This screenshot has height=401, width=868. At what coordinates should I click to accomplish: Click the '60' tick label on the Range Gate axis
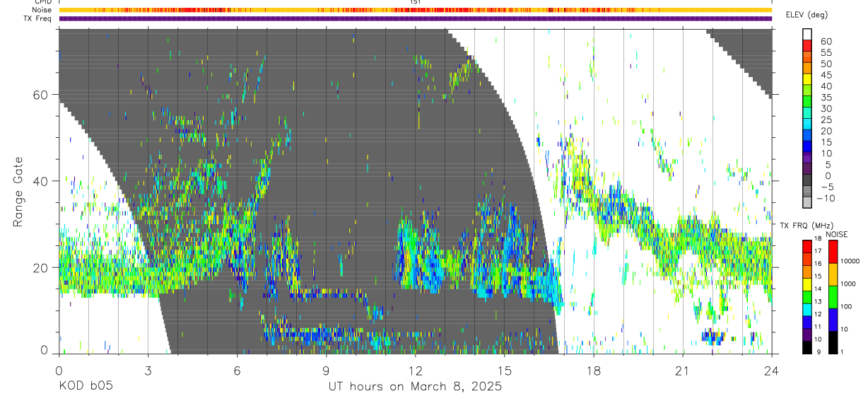41,95
